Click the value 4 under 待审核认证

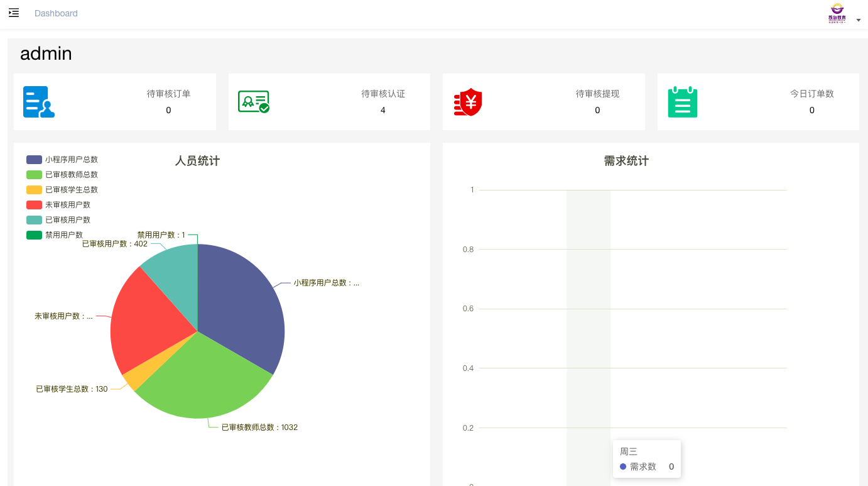pos(383,110)
